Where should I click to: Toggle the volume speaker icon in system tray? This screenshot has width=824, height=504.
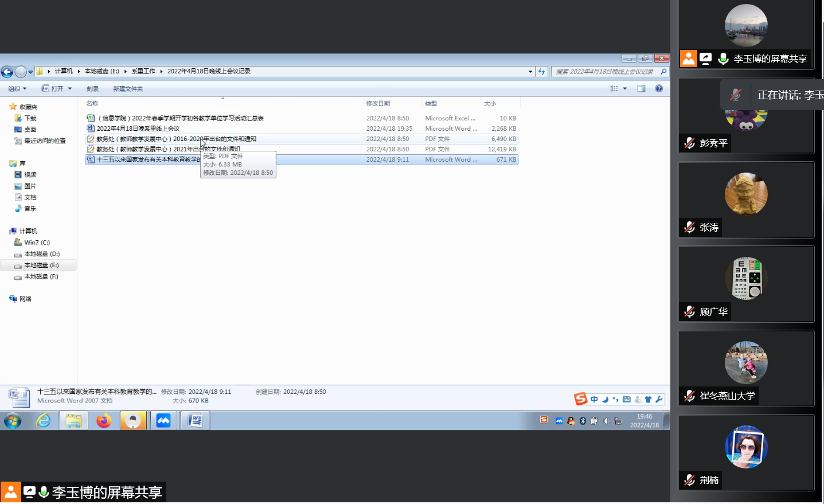(x=606, y=421)
